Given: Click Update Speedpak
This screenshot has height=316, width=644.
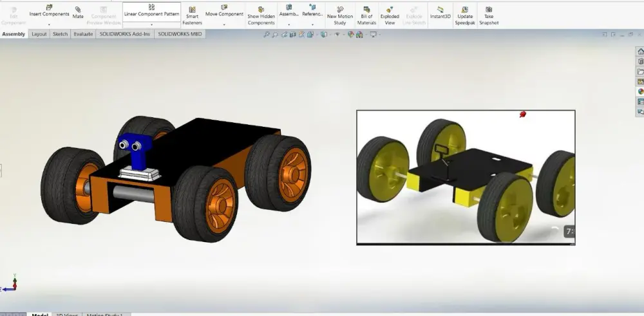Looking at the screenshot, I should (x=465, y=16).
